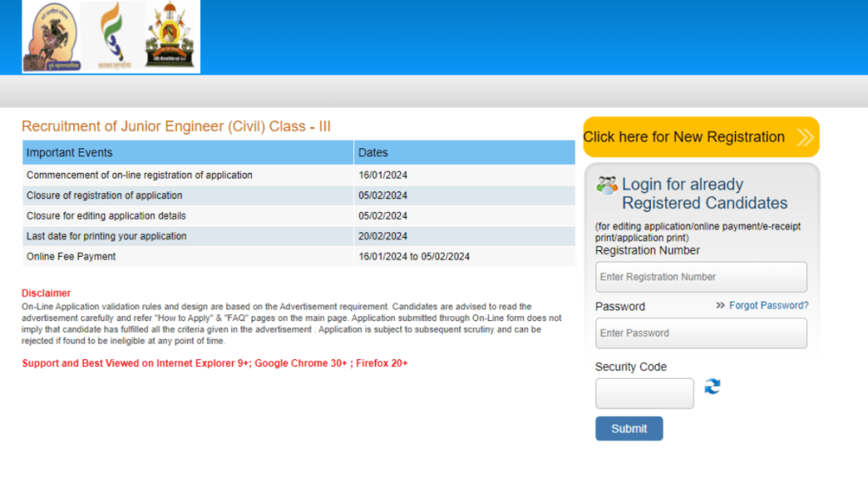This screenshot has height=488, width=868.
Task: Select the Dates column header
Action: coord(373,152)
